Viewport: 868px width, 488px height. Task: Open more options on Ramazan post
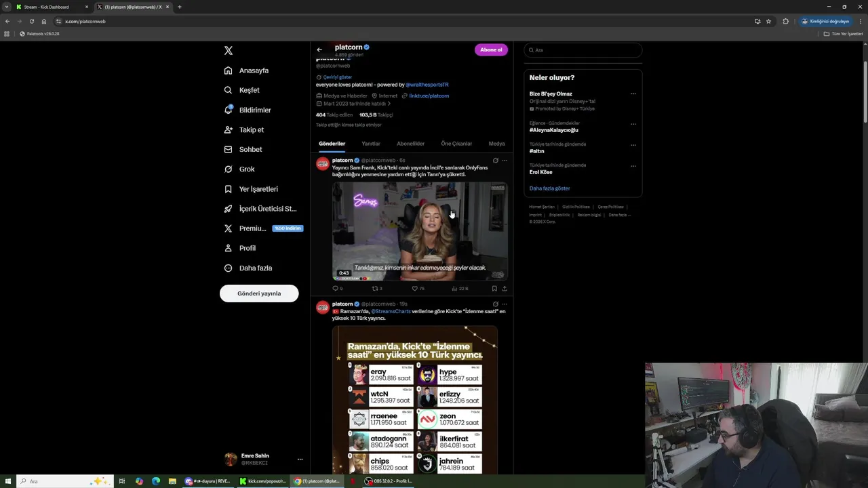pos(505,304)
